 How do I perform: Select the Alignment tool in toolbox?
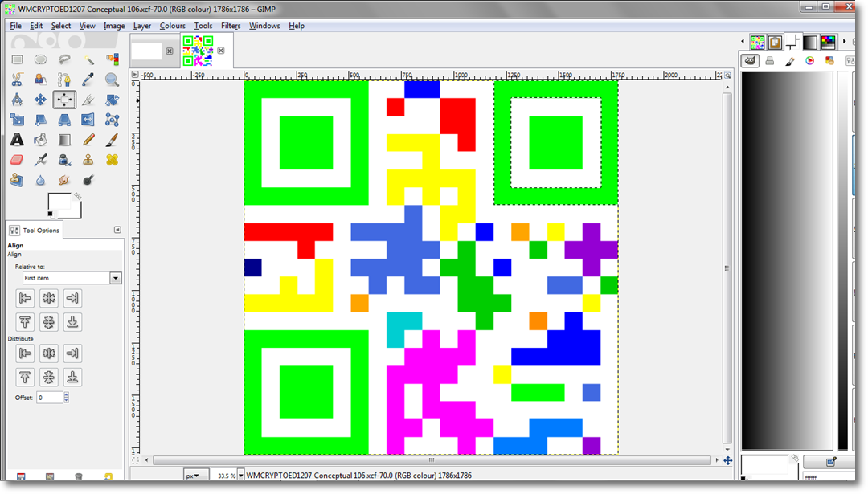point(64,100)
